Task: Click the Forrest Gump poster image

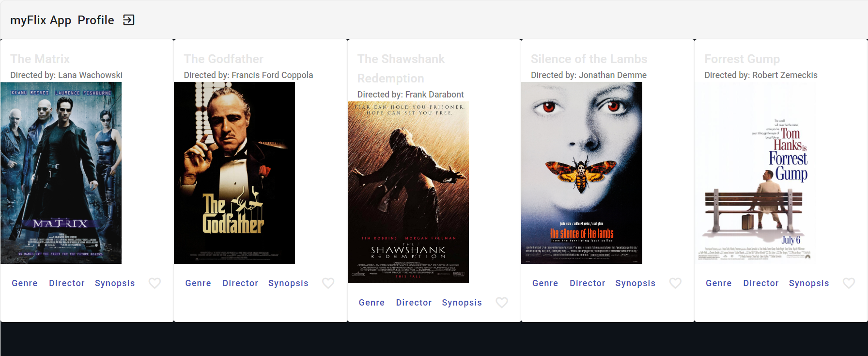Action: pos(755,173)
